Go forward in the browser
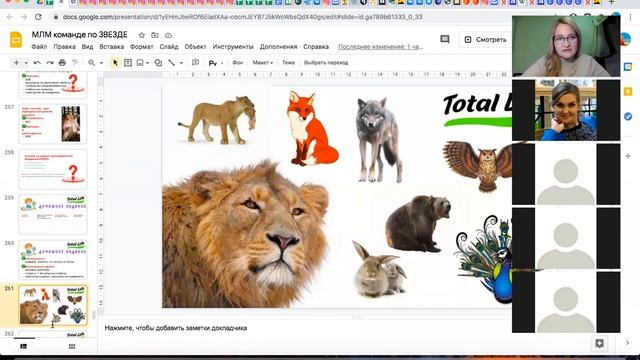Viewport: 640px width, 360px height. click(24, 17)
